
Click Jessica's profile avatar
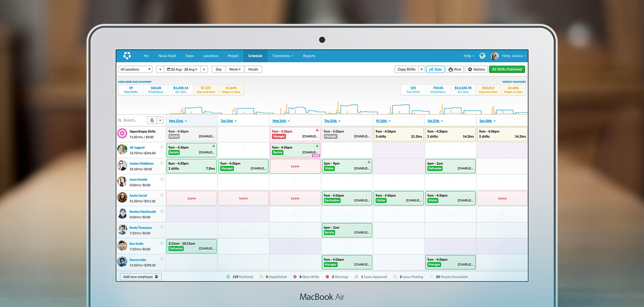495,56
